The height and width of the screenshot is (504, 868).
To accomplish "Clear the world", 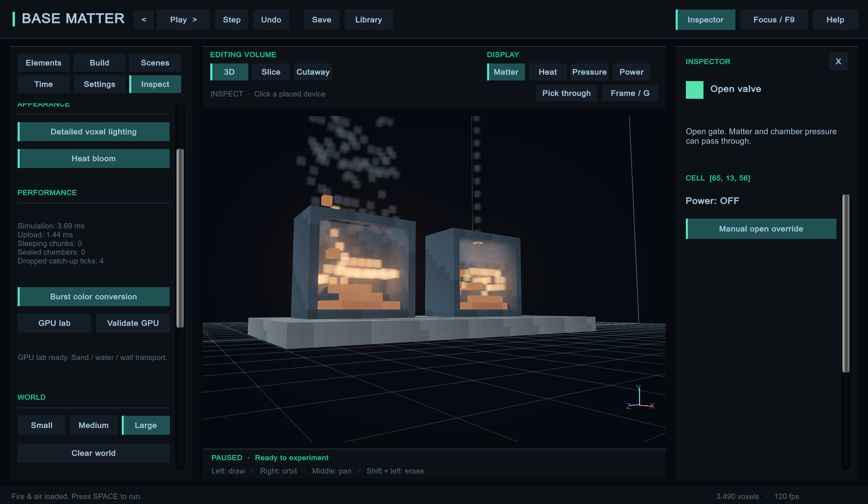I will 94,453.
